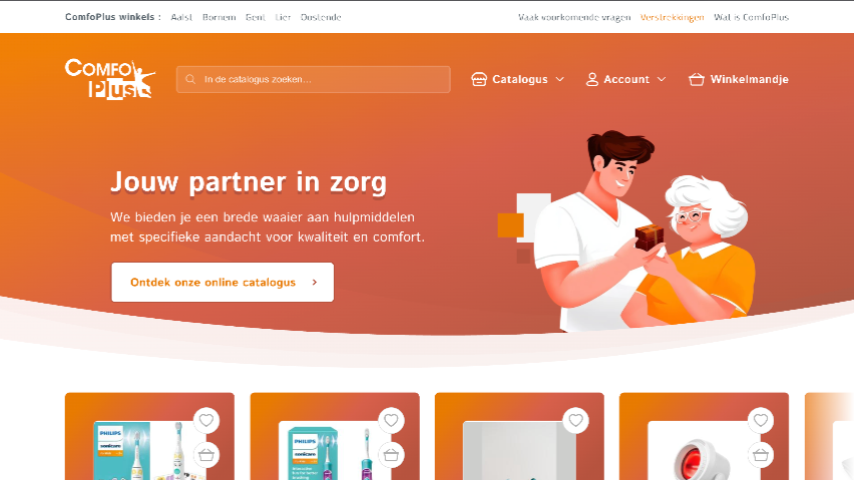Image resolution: width=854 pixels, height=480 pixels.
Task: Add first Philips toothbrush product to basket
Action: (x=206, y=455)
